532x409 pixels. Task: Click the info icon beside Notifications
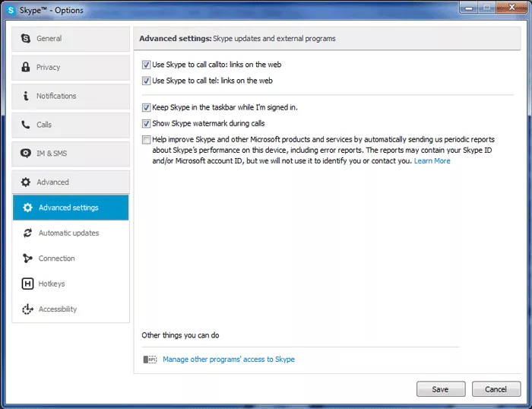[x=26, y=96]
